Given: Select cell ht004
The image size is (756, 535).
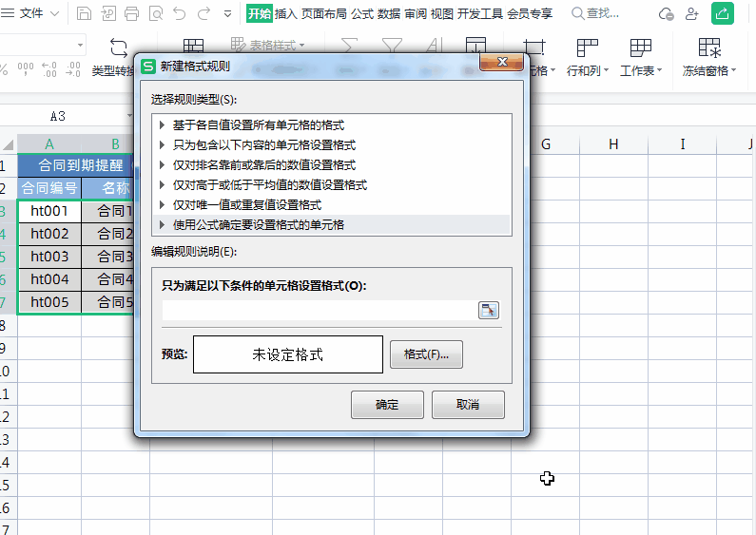Looking at the screenshot, I should point(49,279).
